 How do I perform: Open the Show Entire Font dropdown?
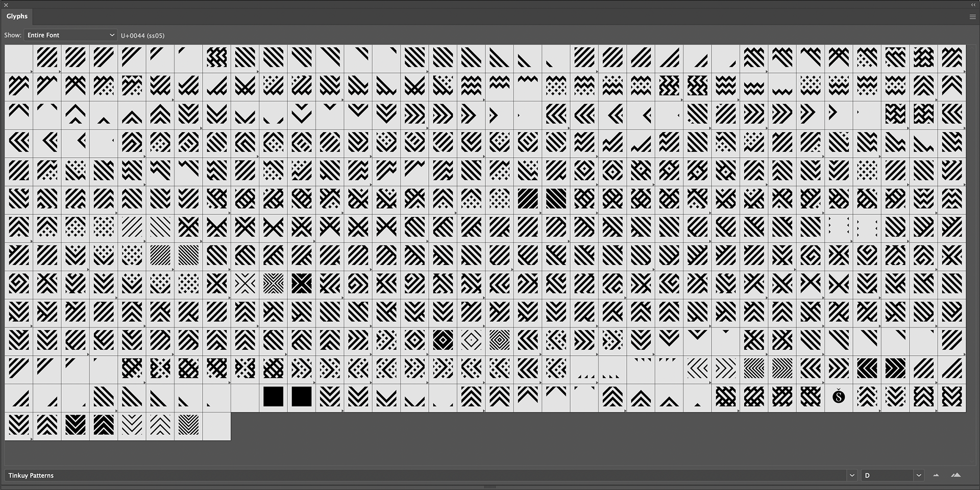70,35
